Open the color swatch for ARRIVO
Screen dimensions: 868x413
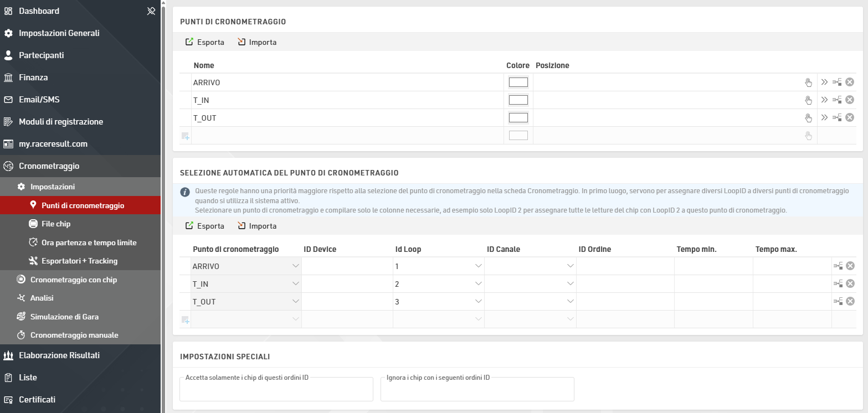pos(518,82)
